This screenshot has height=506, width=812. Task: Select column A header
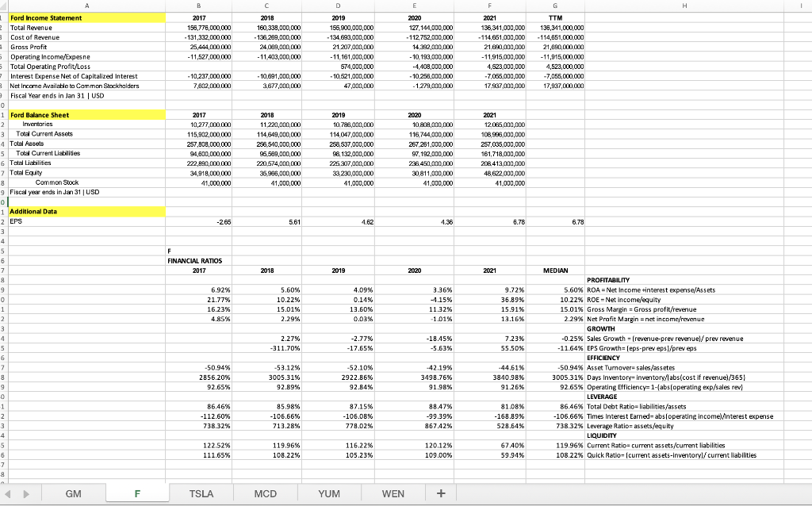[x=86, y=7]
